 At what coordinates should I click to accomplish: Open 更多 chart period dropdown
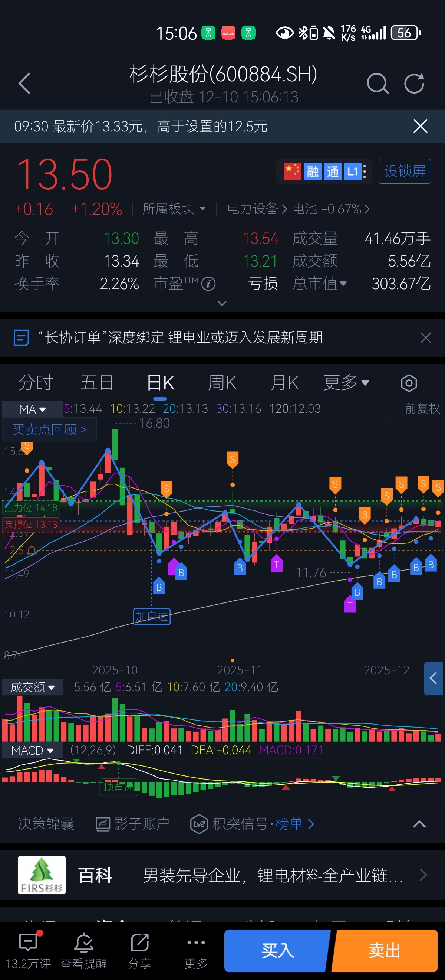click(346, 382)
